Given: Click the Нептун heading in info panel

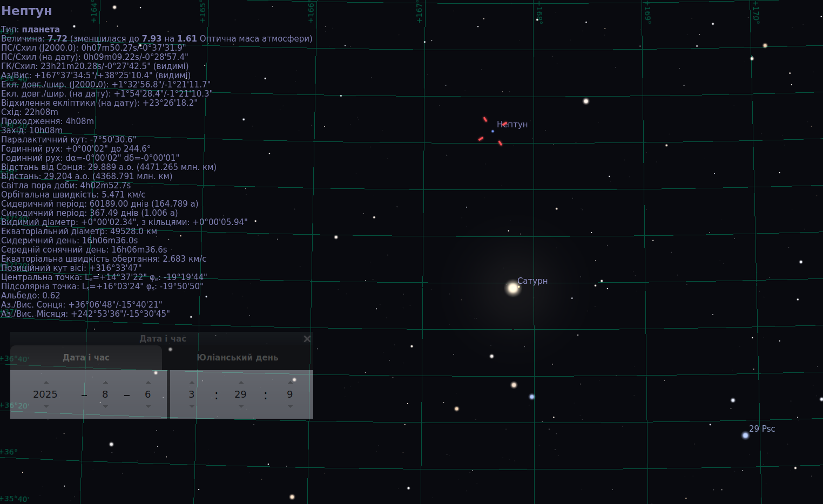Looking at the screenshot, I should pyautogui.click(x=26, y=11).
